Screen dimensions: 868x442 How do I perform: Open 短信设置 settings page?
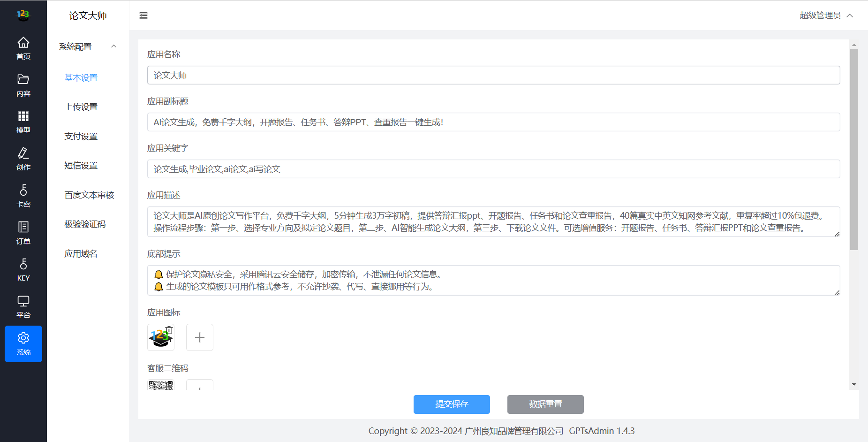point(81,166)
